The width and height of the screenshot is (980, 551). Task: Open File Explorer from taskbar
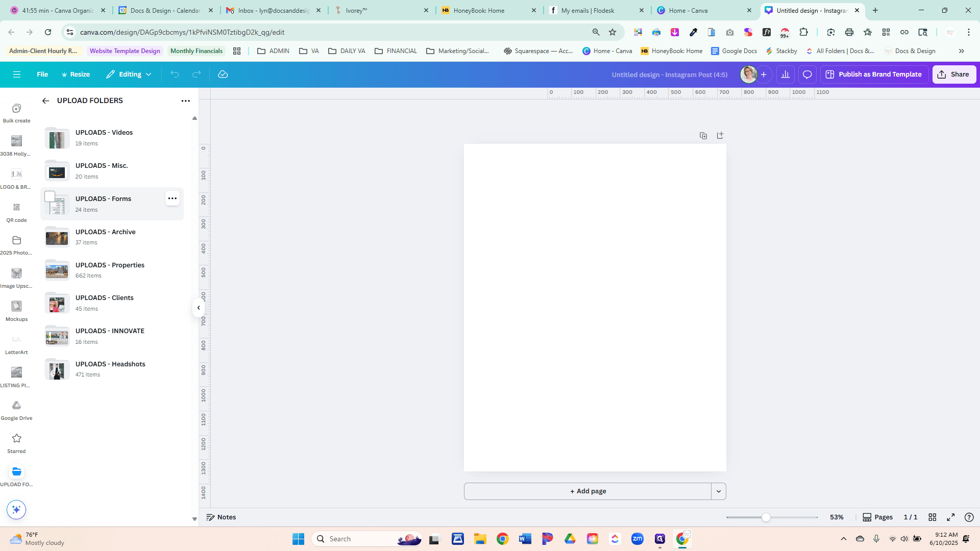pos(480,539)
